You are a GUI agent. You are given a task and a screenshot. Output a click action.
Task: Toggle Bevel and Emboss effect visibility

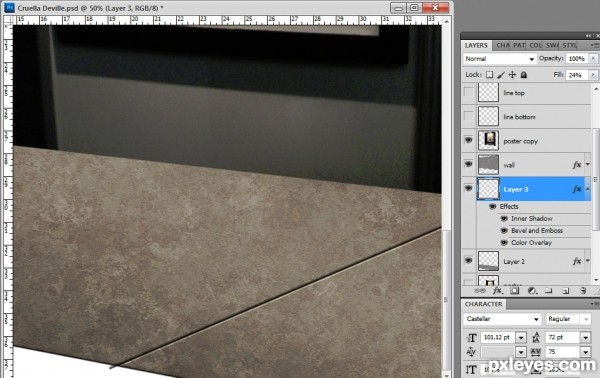(504, 231)
